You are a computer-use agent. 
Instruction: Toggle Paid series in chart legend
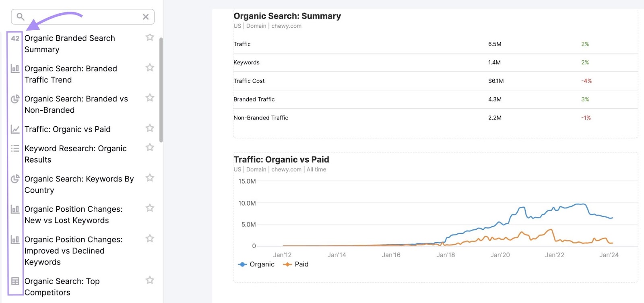click(x=296, y=264)
